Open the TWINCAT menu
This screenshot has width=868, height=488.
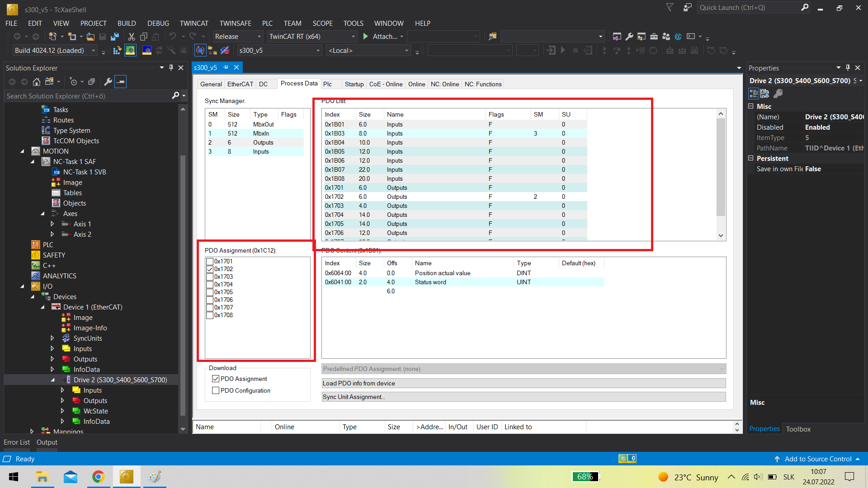[194, 23]
